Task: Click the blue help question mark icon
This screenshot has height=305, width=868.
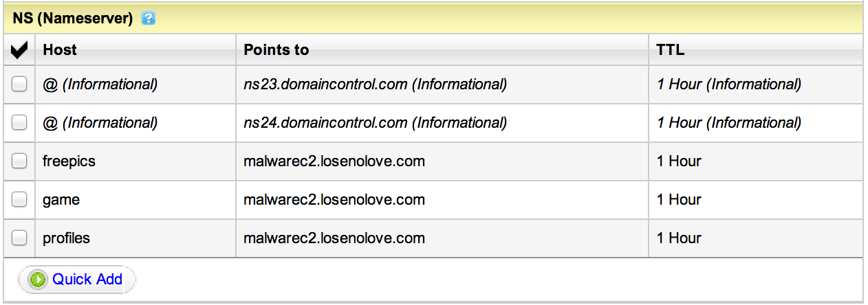Action: coord(148,19)
